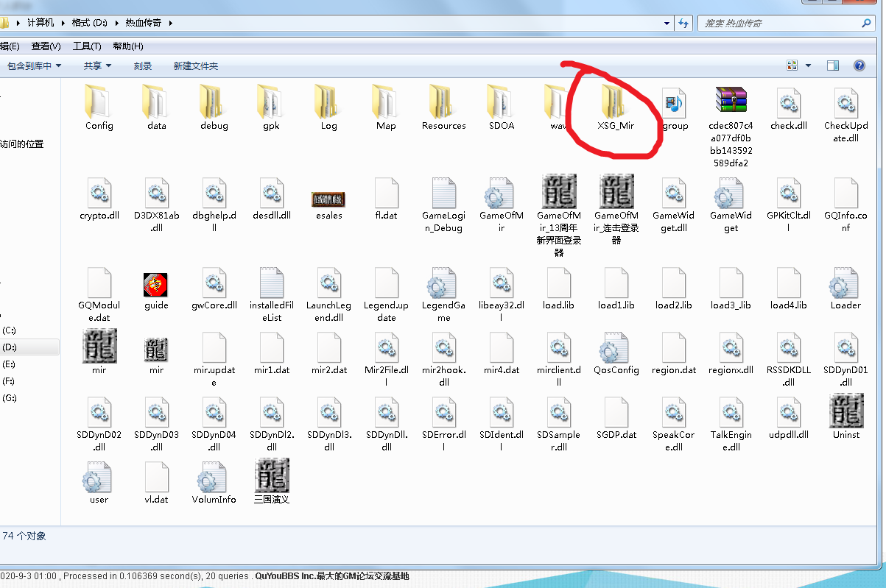Select the group media file icon
This screenshot has height=588, width=886.
(674, 103)
